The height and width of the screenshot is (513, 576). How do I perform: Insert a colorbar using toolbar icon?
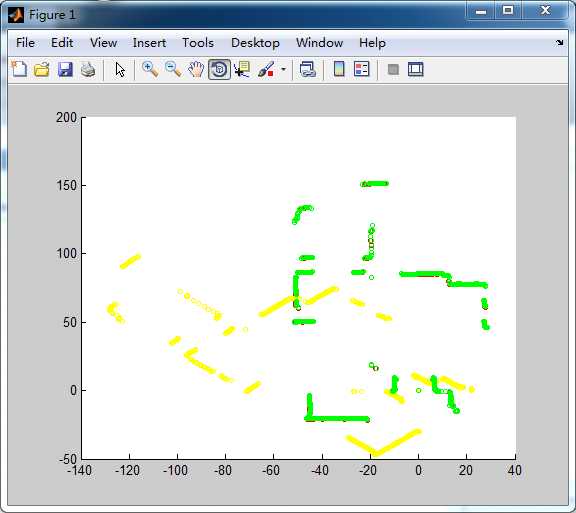[x=339, y=69]
